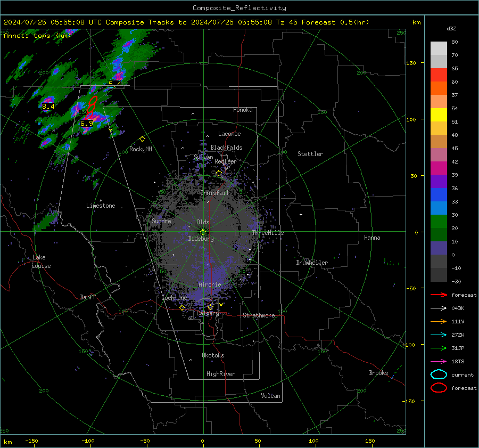479x448 pixels.
Task: Click the Composite_Reflectivity title
Action: 240,8
